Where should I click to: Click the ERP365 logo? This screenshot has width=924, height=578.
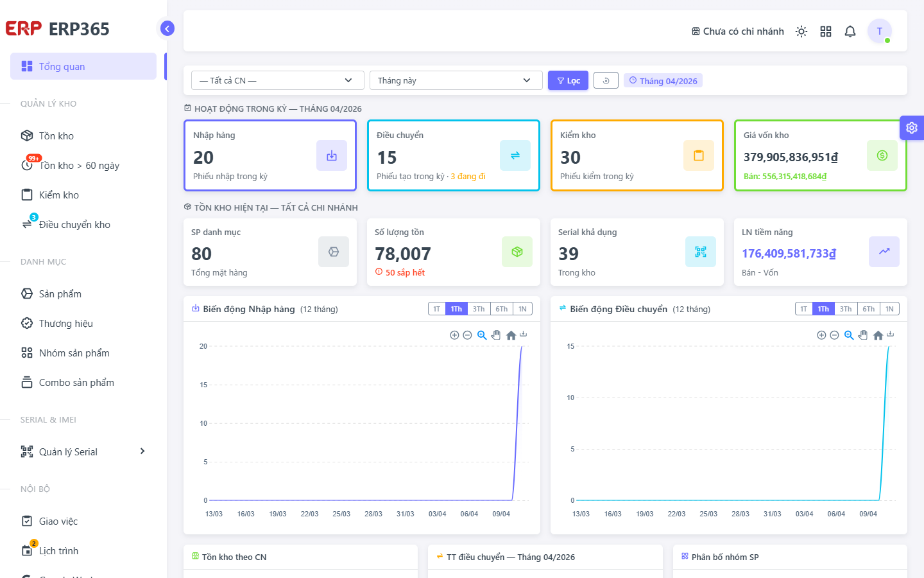58,29
